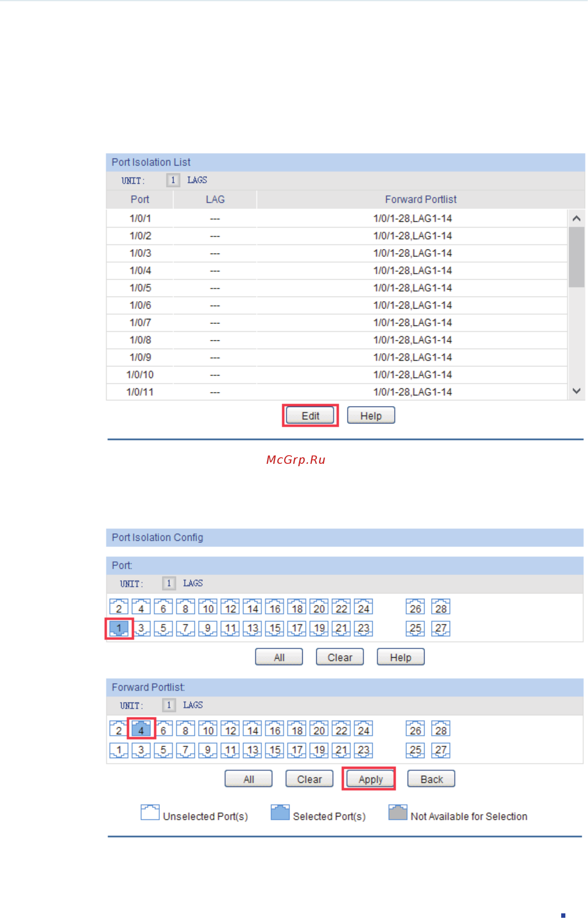Select port 28 in the Port section

pos(441,607)
